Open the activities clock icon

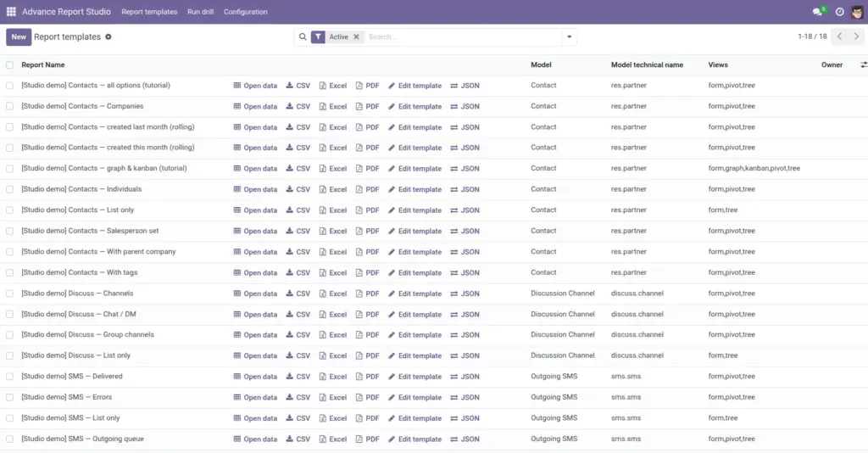(x=839, y=12)
